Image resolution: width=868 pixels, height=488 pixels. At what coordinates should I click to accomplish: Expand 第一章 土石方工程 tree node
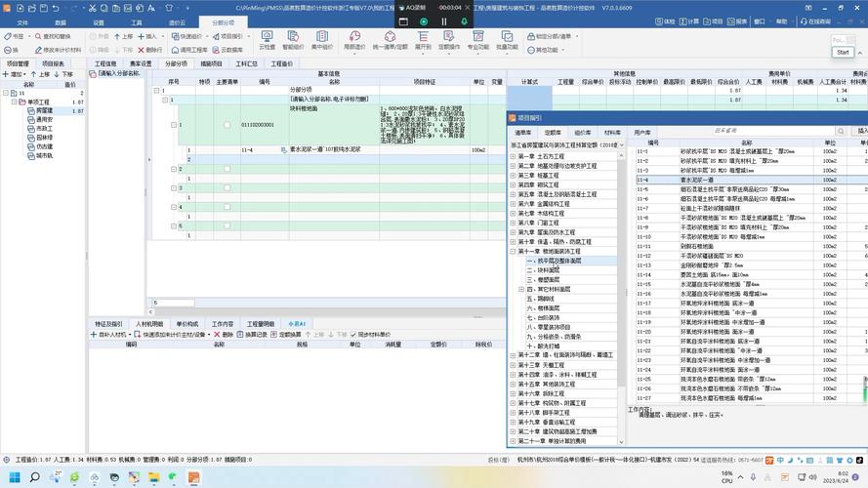click(513, 156)
